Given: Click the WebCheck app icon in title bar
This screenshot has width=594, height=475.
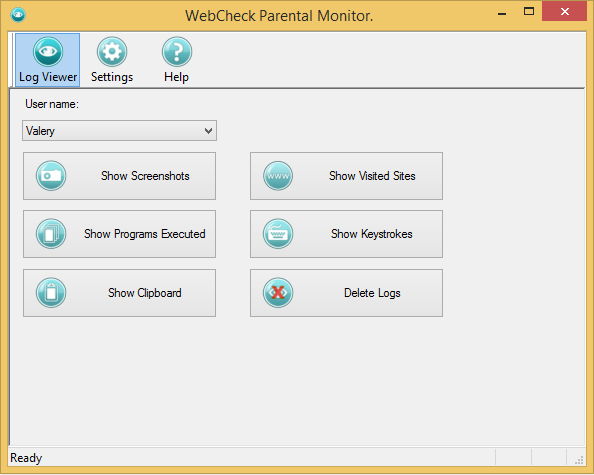Looking at the screenshot, I should tap(18, 15).
